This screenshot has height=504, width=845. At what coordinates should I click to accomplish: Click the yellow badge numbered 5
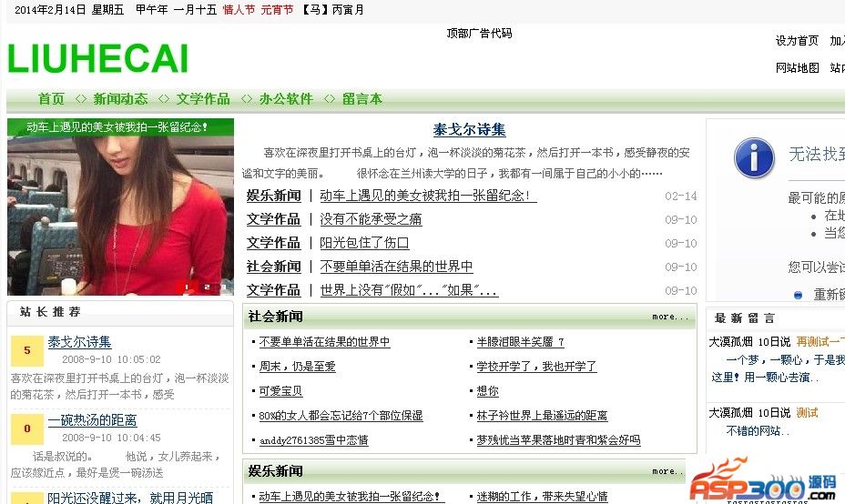coord(27,350)
